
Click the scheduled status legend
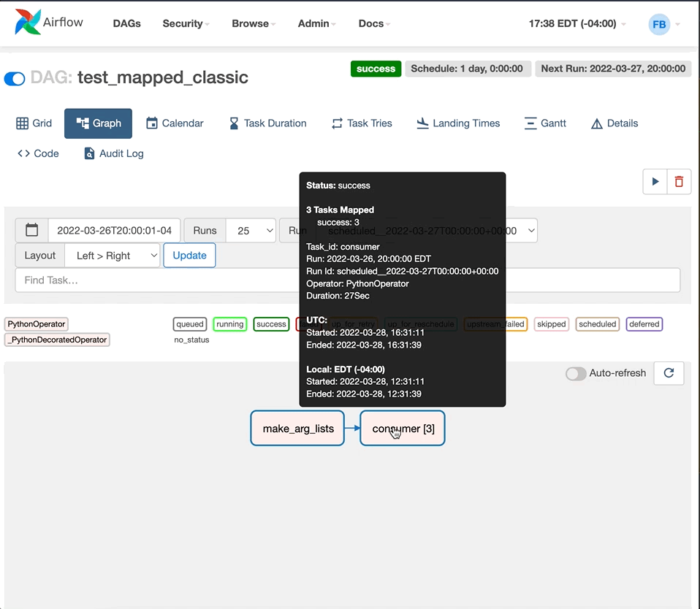(x=597, y=324)
